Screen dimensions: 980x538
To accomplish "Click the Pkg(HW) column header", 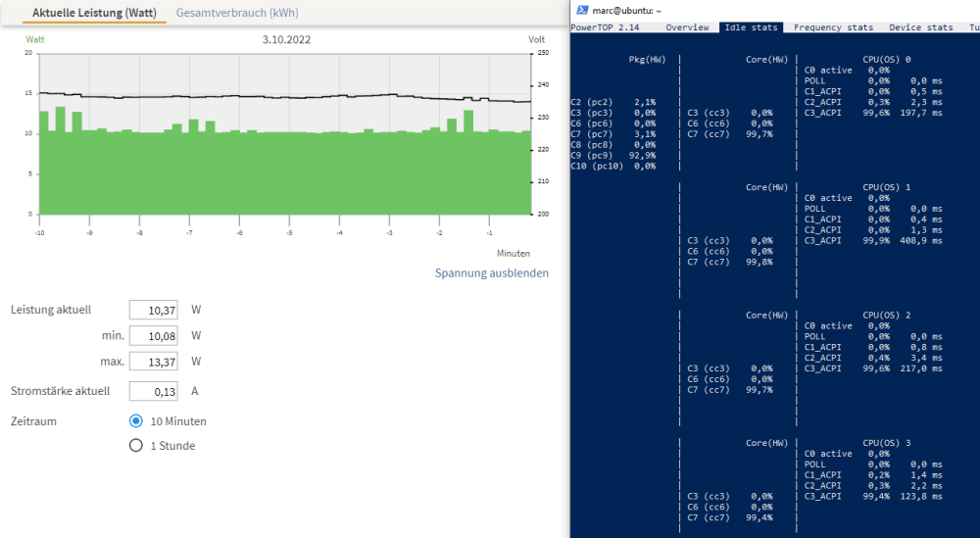I will (647, 60).
